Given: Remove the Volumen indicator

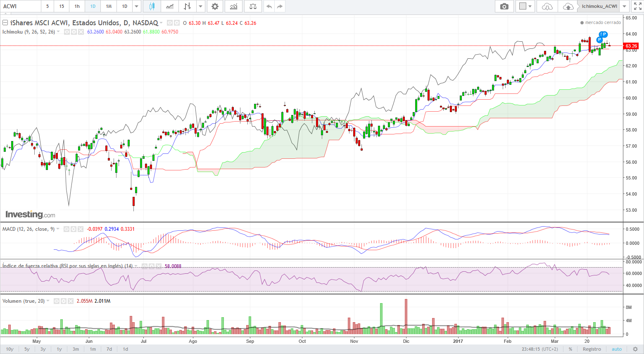Looking at the screenshot, I should (x=71, y=301).
